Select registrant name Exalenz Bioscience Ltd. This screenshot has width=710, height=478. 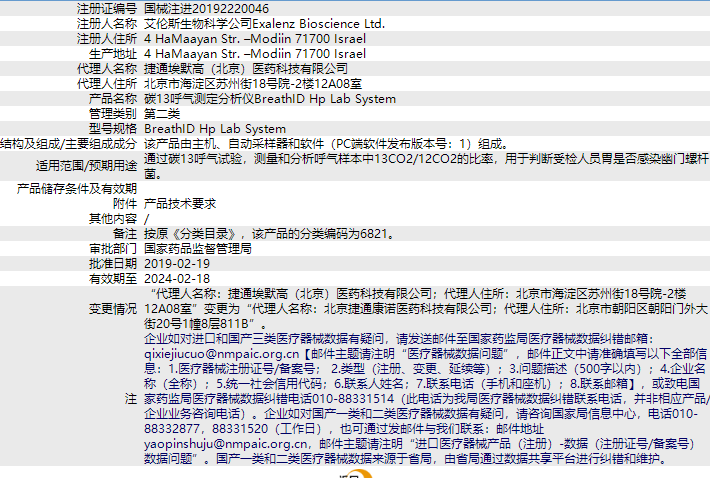point(318,24)
